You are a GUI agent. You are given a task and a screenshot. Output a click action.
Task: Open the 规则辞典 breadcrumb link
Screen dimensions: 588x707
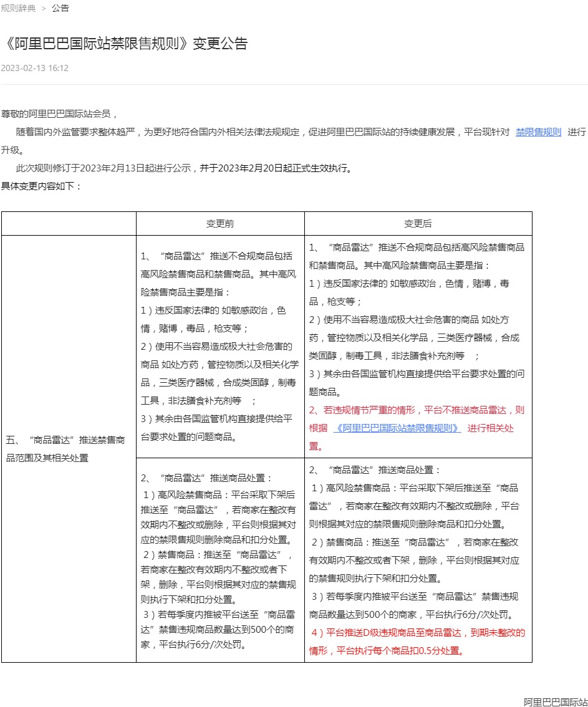(18, 8)
